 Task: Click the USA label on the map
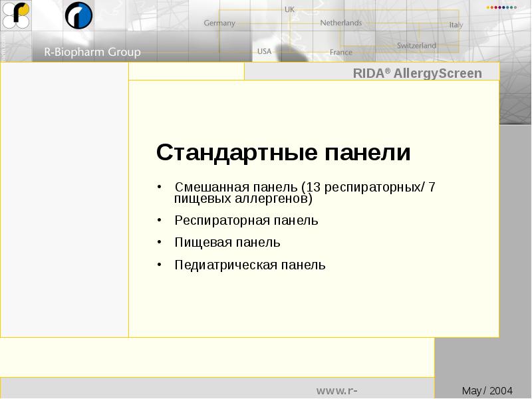(x=264, y=51)
